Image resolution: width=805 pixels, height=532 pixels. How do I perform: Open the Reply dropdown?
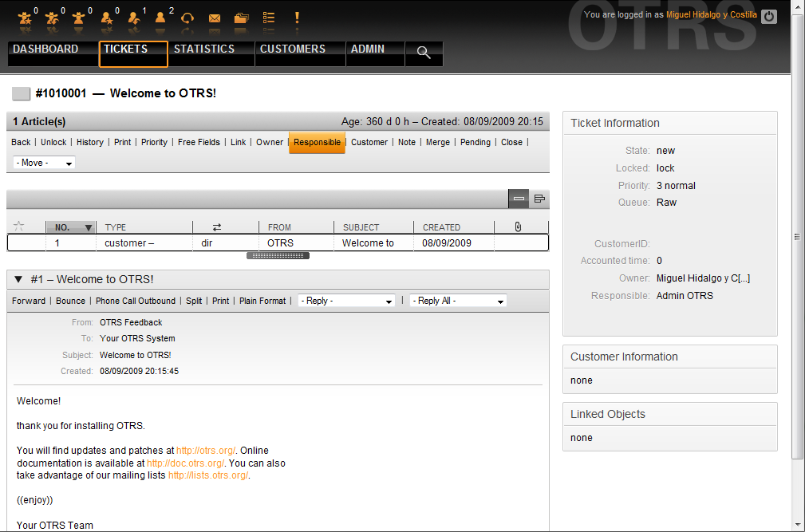tap(346, 301)
